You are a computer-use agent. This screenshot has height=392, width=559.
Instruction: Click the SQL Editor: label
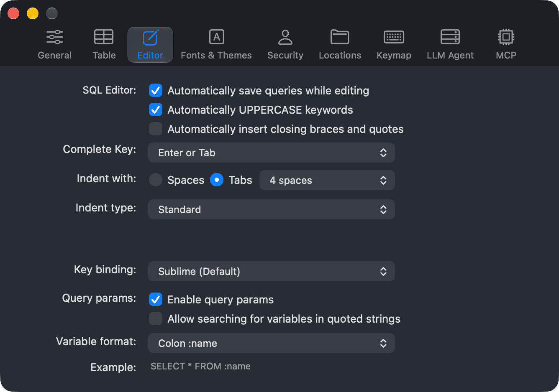109,90
